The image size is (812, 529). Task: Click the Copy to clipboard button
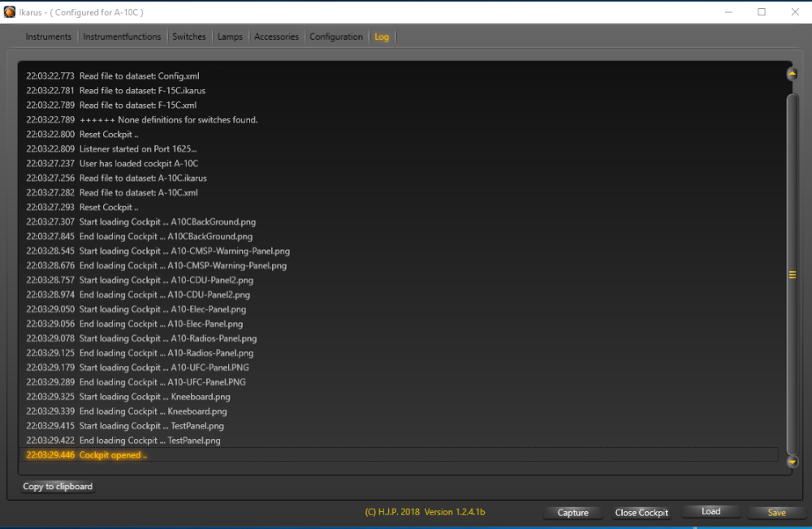(58, 487)
